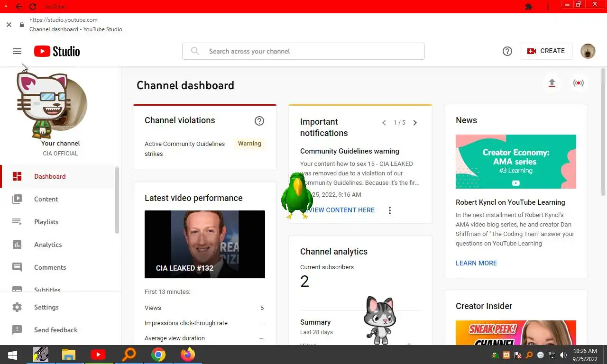Click the Robert Kyncl on YouTube Learning headline
This screenshot has width=607, height=364.
(510, 202)
